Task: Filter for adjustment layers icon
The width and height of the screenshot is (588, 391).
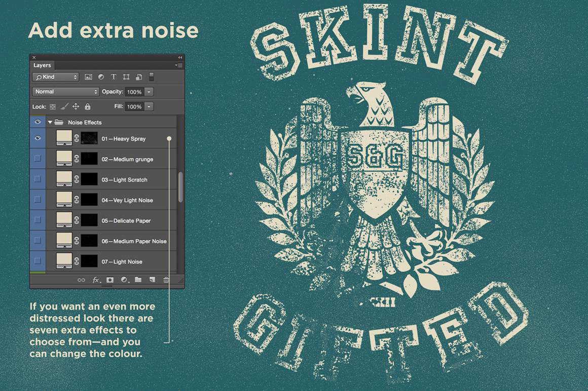Action: (101, 77)
